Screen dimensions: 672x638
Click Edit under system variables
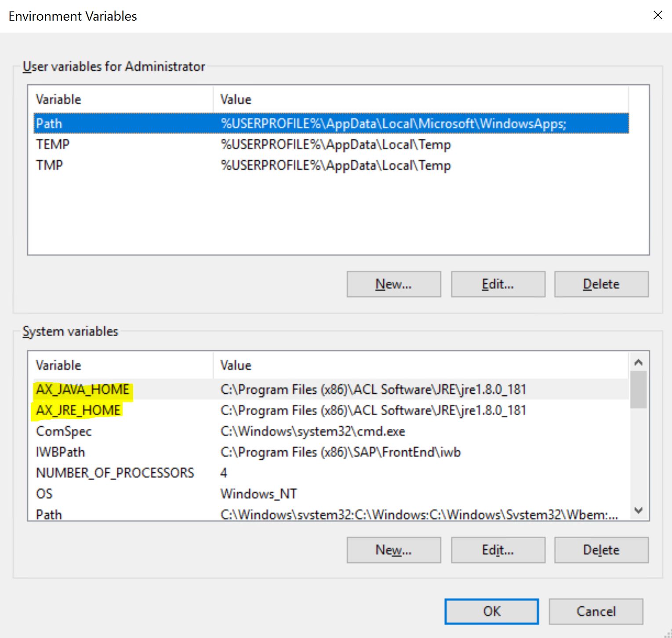[x=498, y=550]
